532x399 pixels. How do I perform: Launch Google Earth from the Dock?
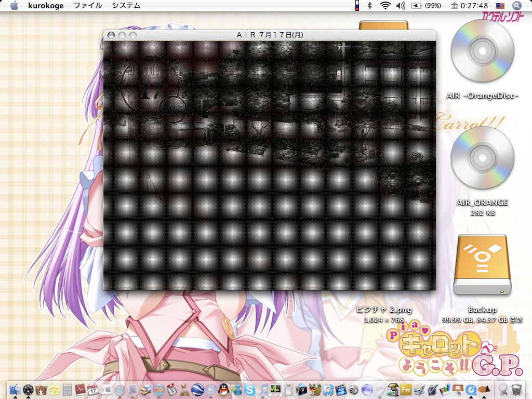197,390
